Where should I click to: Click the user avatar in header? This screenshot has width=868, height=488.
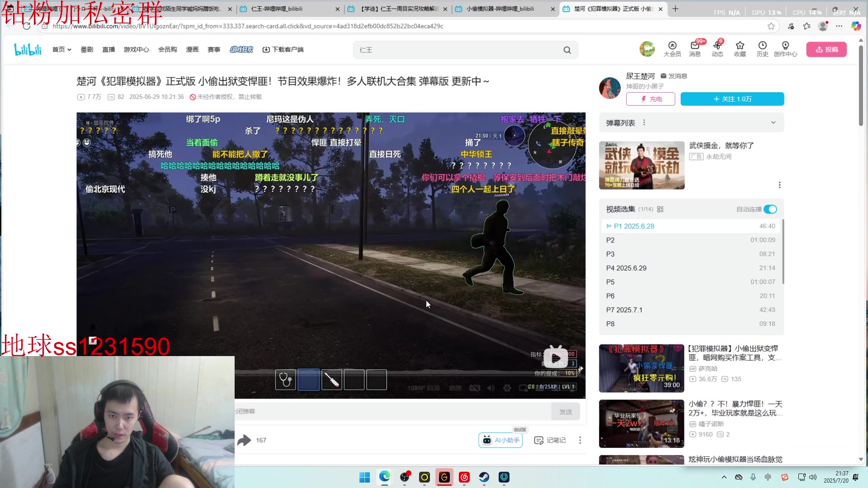pyautogui.click(x=647, y=49)
